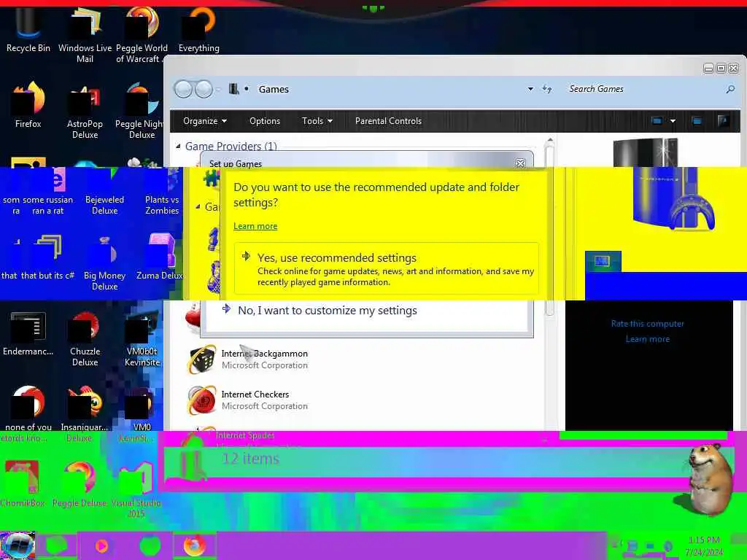Image resolution: width=747 pixels, height=560 pixels.
Task: Choose No, I want to customize settings
Action: click(328, 311)
